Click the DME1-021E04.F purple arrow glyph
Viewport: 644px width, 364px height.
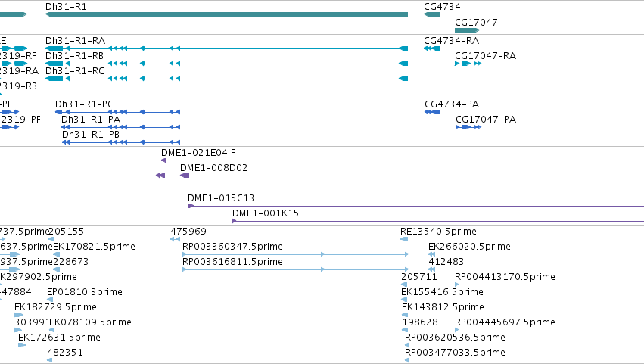[x=164, y=160]
